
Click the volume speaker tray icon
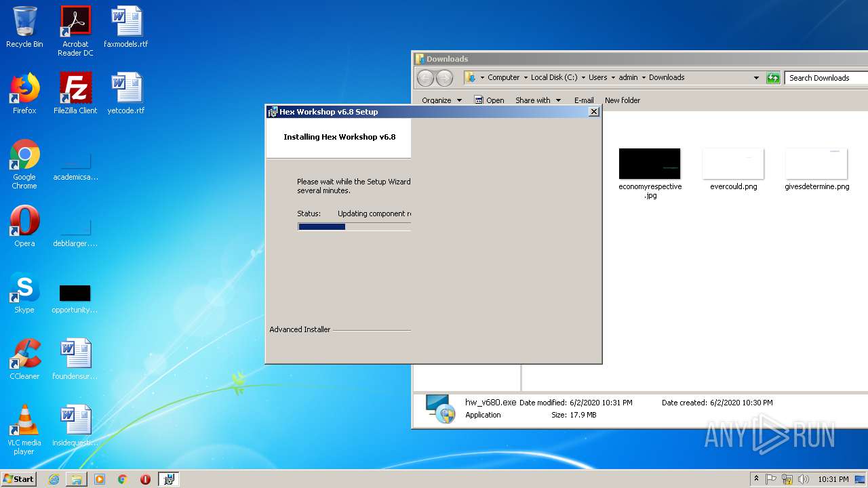(803, 479)
